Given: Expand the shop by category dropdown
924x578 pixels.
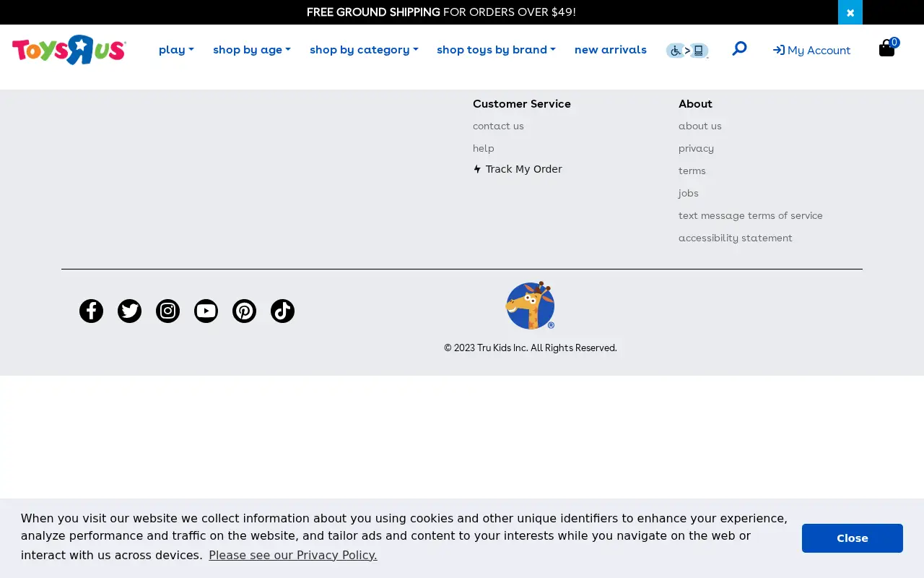Looking at the screenshot, I should [364, 49].
